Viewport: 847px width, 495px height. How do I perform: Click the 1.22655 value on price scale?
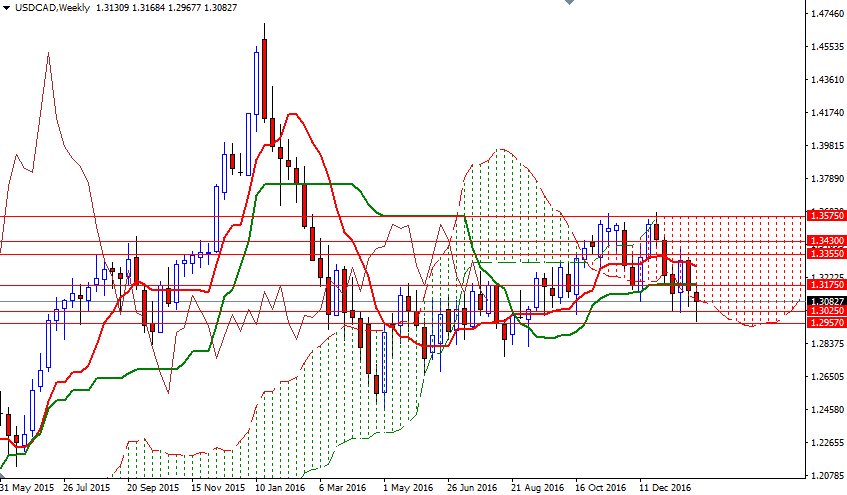coord(828,443)
